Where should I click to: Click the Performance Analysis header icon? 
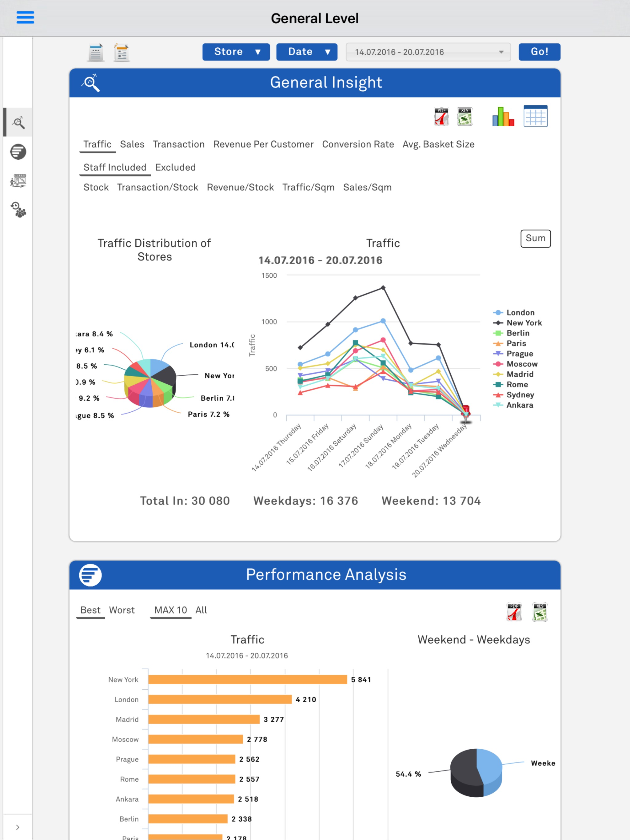(90, 575)
